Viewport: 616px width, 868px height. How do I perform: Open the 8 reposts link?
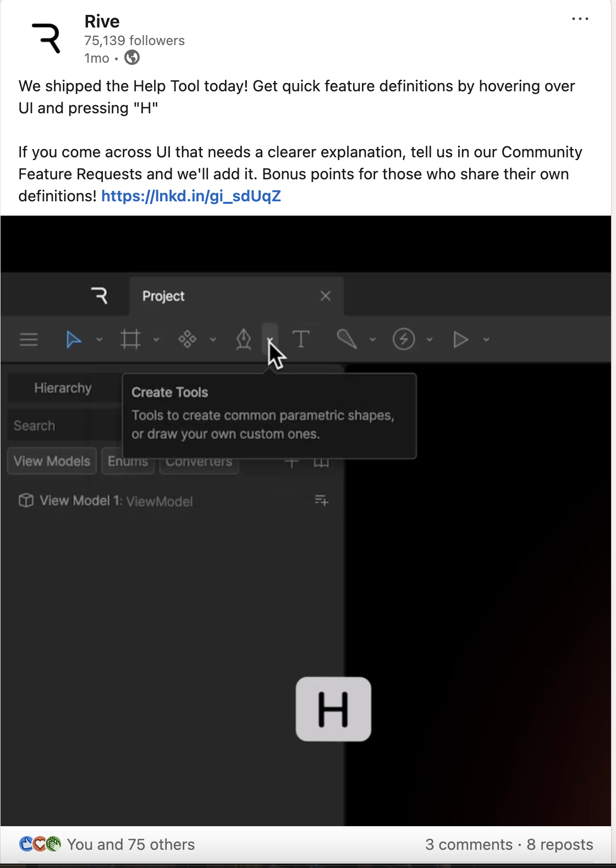(560, 844)
